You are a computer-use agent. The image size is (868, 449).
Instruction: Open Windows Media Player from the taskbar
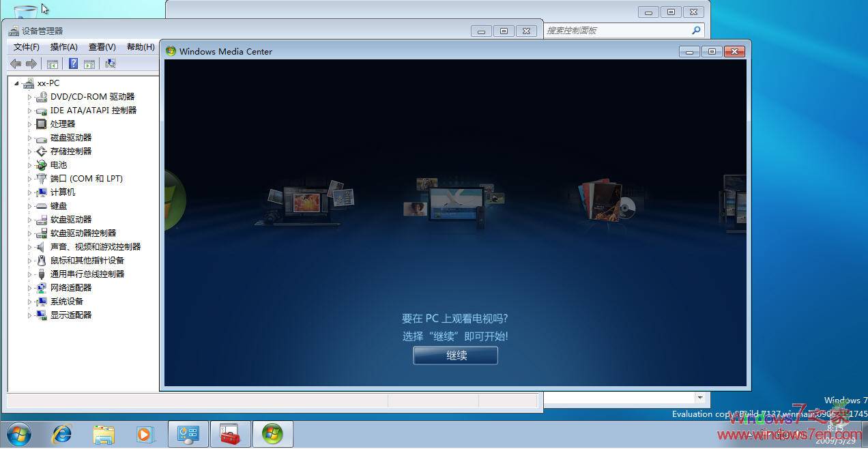[x=145, y=433]
